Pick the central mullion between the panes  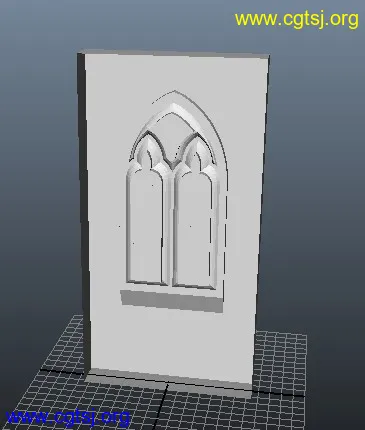169,227
